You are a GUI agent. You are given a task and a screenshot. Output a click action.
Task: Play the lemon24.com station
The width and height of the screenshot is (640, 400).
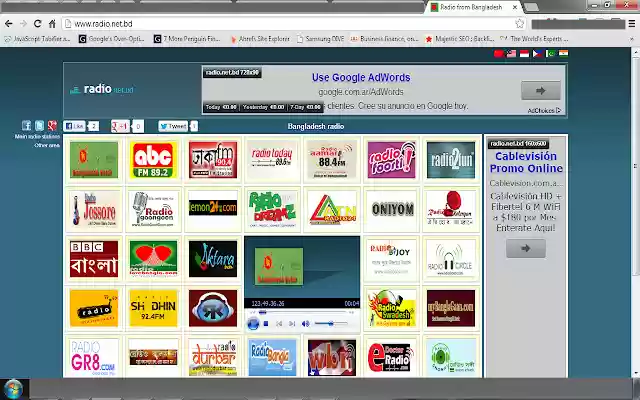coord(213,208)
